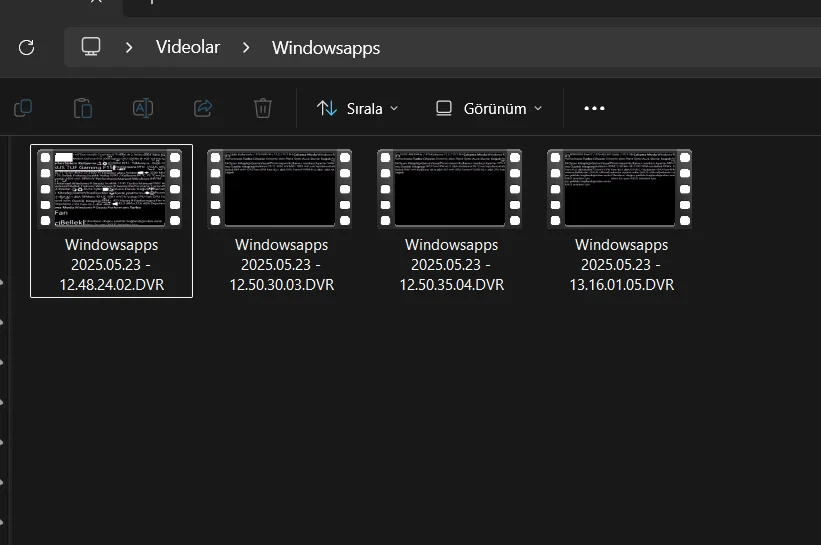Click the Share toolbar icon
821x545 pixels.
coord(203,108)
